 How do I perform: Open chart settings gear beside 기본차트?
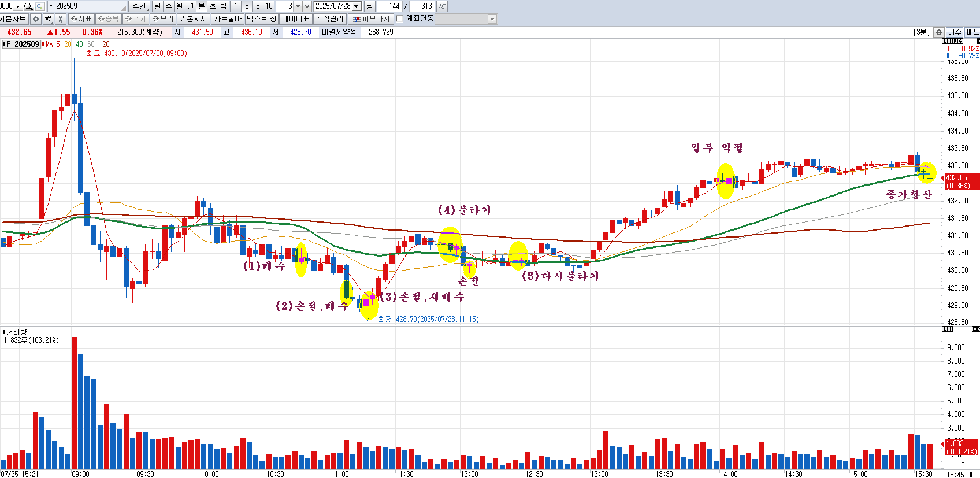[36, 19]
